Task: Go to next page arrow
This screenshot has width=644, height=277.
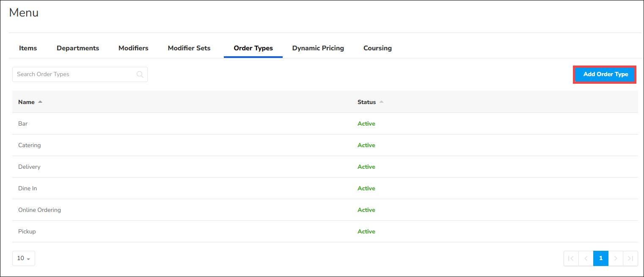Action: click(616, 258)
